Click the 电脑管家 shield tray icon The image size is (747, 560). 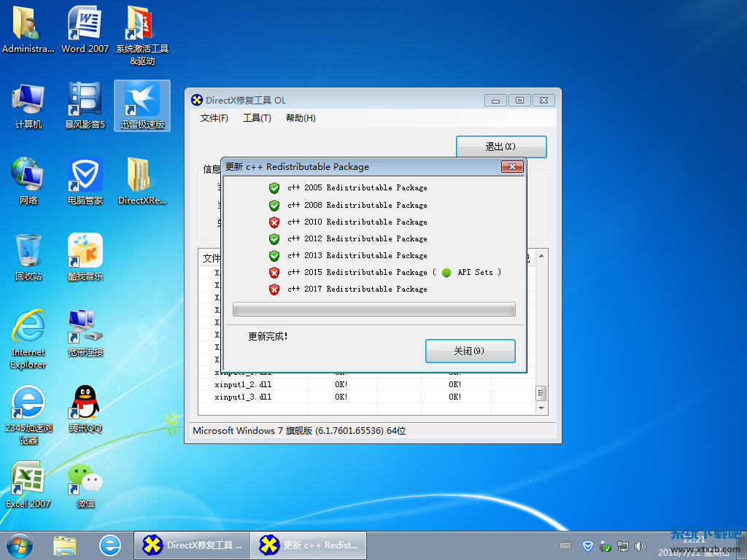click(x=588, y=546)
